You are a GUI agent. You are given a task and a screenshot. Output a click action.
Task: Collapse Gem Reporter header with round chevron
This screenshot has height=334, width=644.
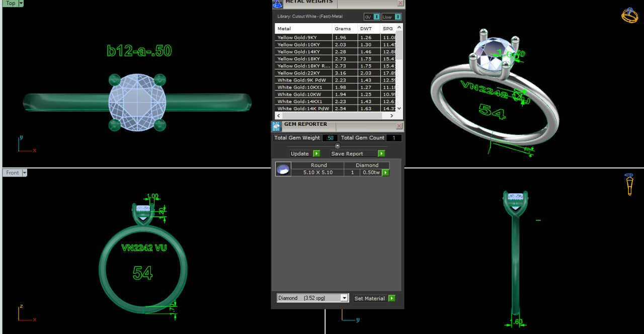[338, 146]
